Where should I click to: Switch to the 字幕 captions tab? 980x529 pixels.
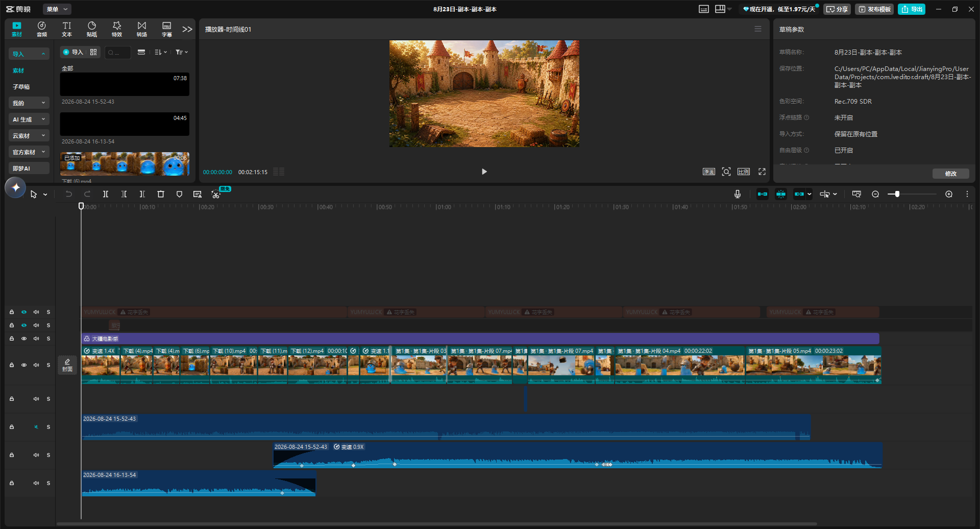pos(167,29)
